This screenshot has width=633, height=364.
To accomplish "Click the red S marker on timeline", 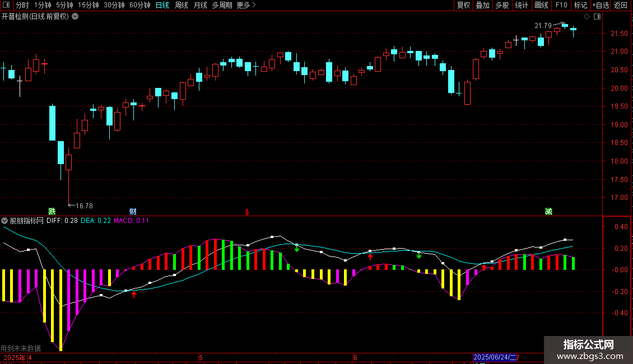I will tap(247, 212).
